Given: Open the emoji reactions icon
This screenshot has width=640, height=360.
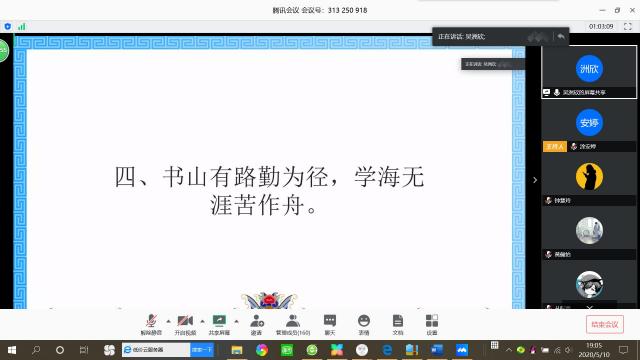Looking at the screenshot, I should coord(364,324).
